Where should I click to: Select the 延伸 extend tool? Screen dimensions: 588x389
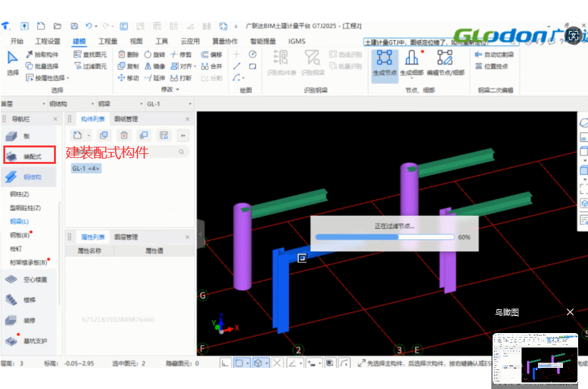[155, 78]
